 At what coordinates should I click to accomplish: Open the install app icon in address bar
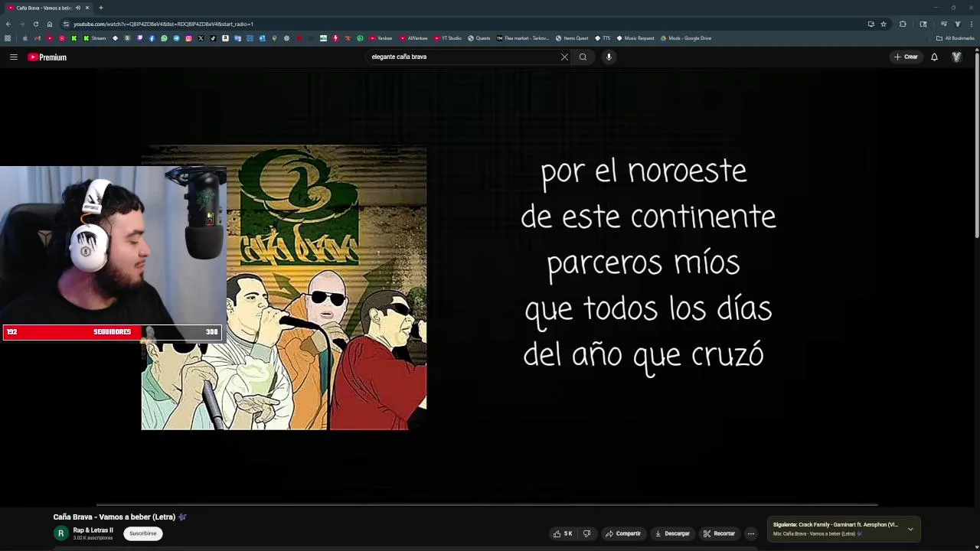(871, 24)
